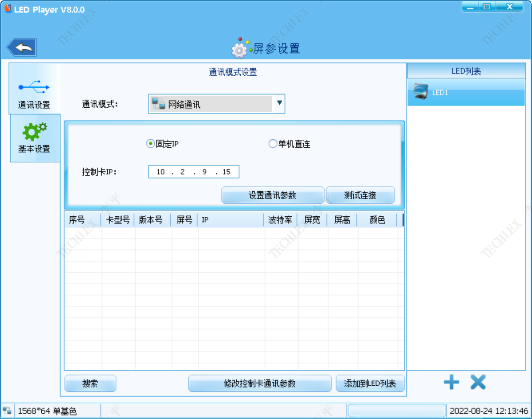Click the 卡型号 column header

[117, 219]
